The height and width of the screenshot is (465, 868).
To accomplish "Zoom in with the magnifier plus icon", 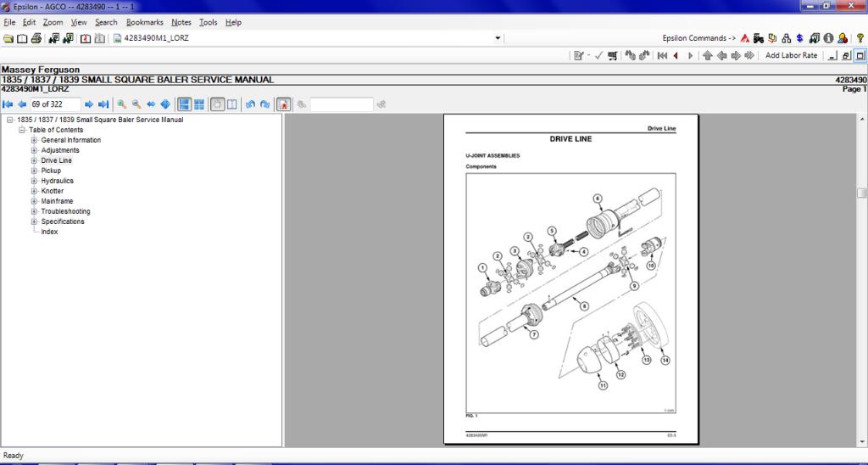I will [x=122, y=104].
